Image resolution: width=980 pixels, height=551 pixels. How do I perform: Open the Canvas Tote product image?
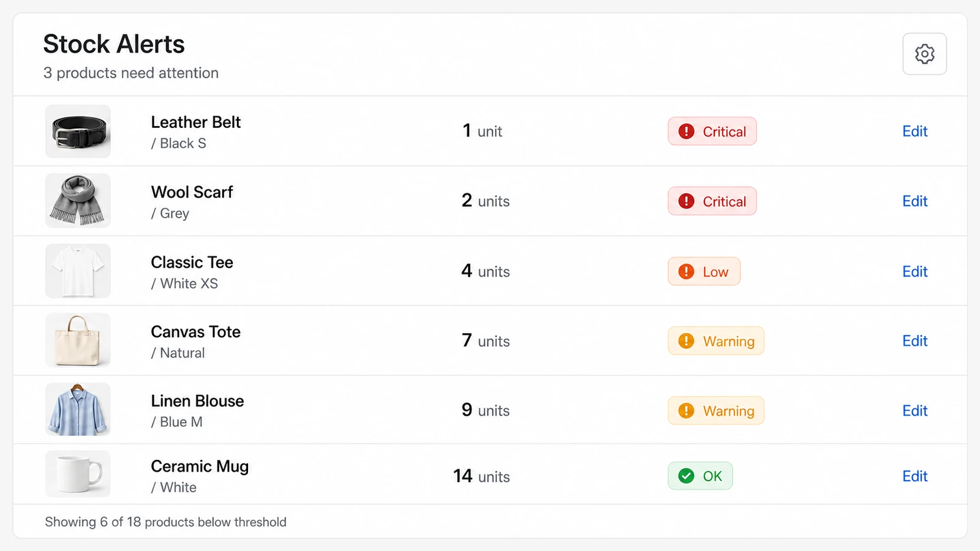click(x=78, y=340)
